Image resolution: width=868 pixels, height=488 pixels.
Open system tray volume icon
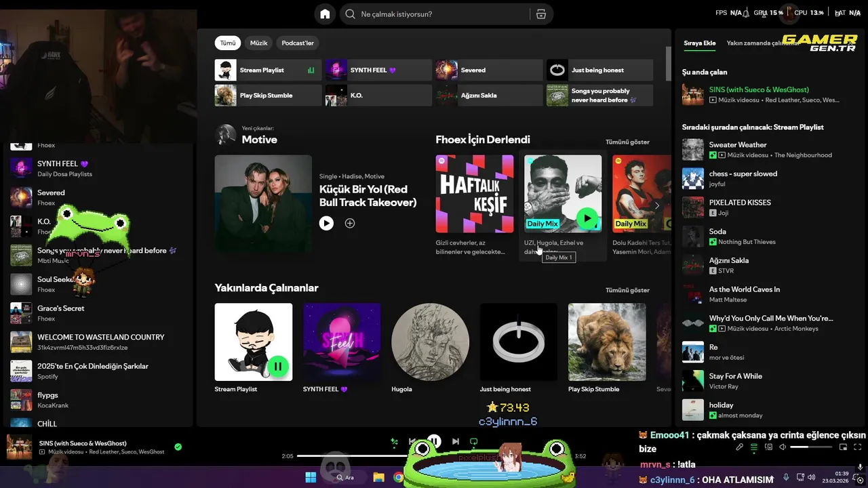812,477
